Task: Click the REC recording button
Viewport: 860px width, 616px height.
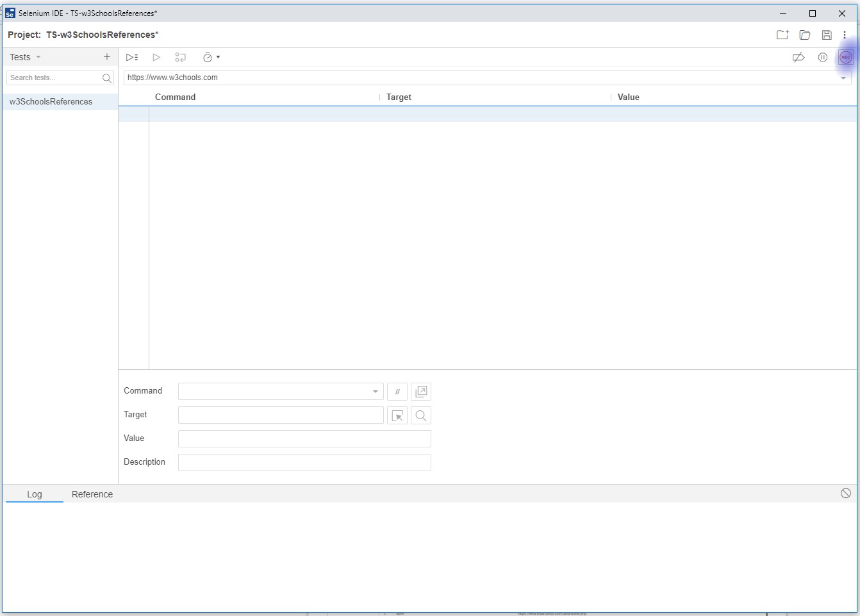Action: 846,57
